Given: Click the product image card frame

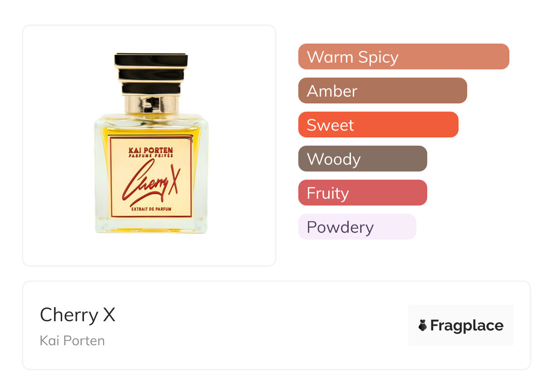Looking at the screenshot, I should tap(149, 146).
